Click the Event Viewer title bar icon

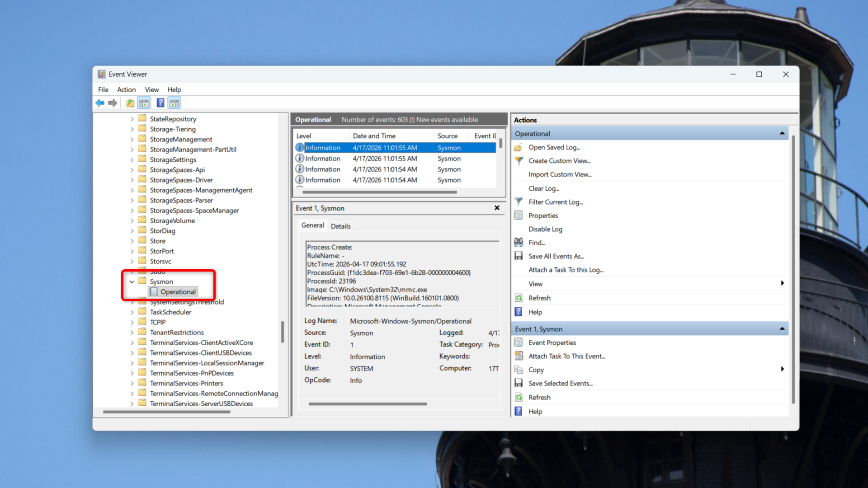(102, 74)
